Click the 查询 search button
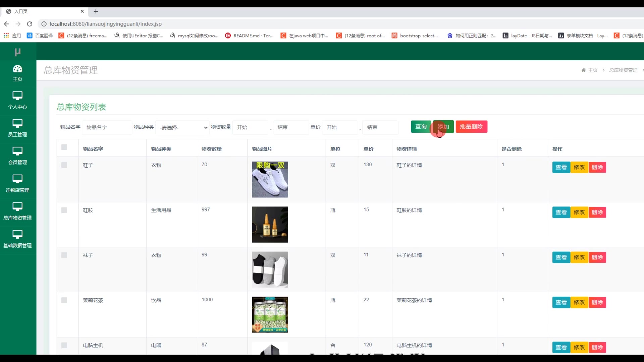The height and width of the screenshot is (362, 644). (421, 127)
